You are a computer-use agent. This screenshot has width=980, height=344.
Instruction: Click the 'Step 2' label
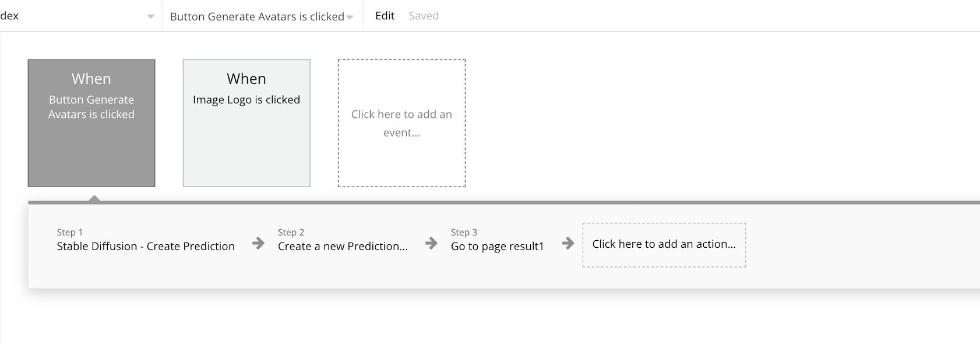[291, 232]
